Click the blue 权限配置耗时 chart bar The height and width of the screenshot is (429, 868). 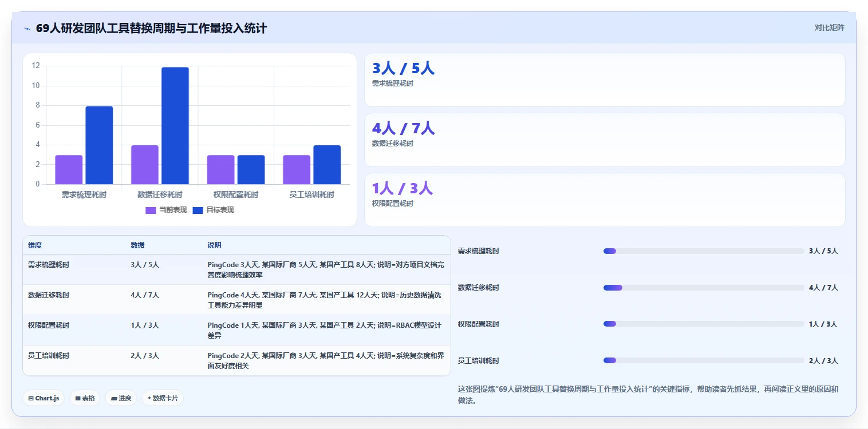(251, 170)
